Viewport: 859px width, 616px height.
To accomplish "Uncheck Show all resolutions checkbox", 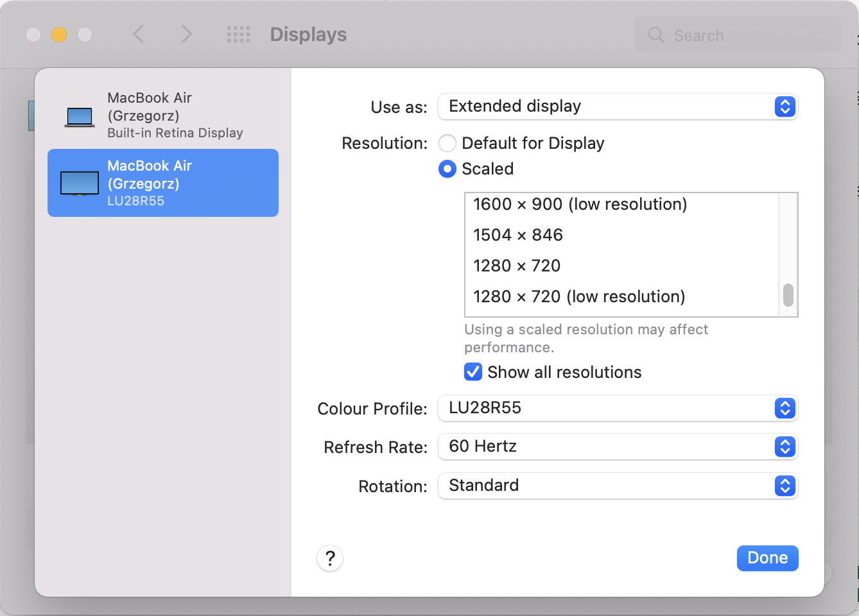I will (x=473, y=372).
